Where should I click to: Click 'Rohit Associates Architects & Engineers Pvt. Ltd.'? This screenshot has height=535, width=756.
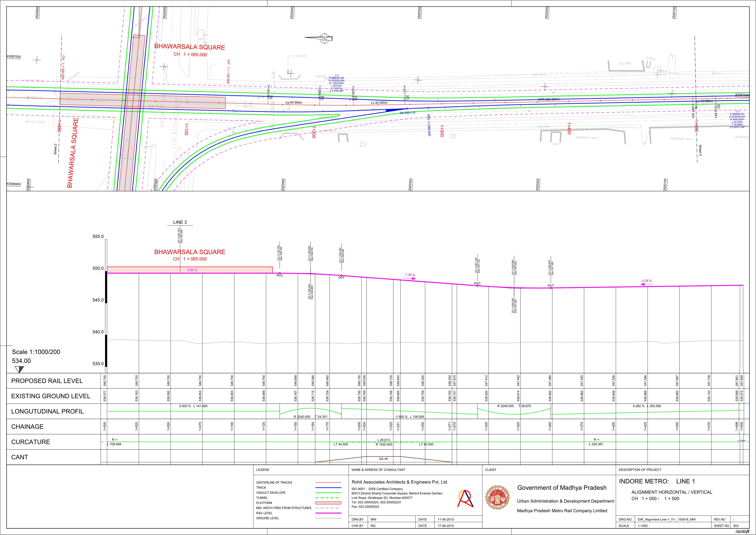[x=400, y=482]
